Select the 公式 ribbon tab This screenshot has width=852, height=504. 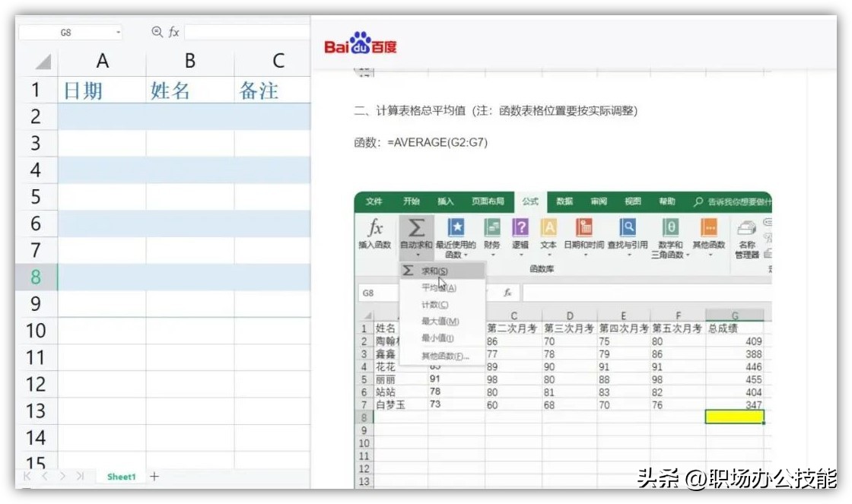point(529,202)
